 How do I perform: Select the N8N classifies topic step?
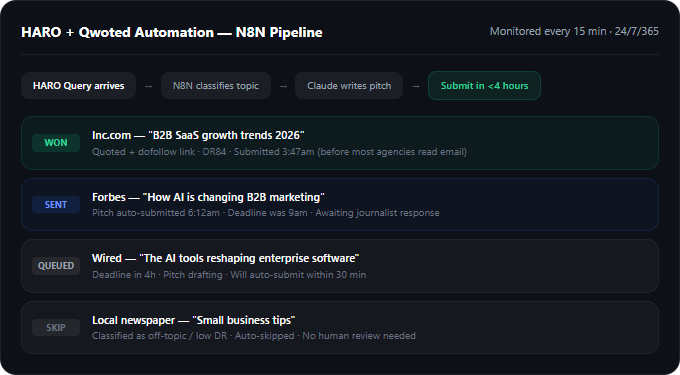tap(216, 86)
